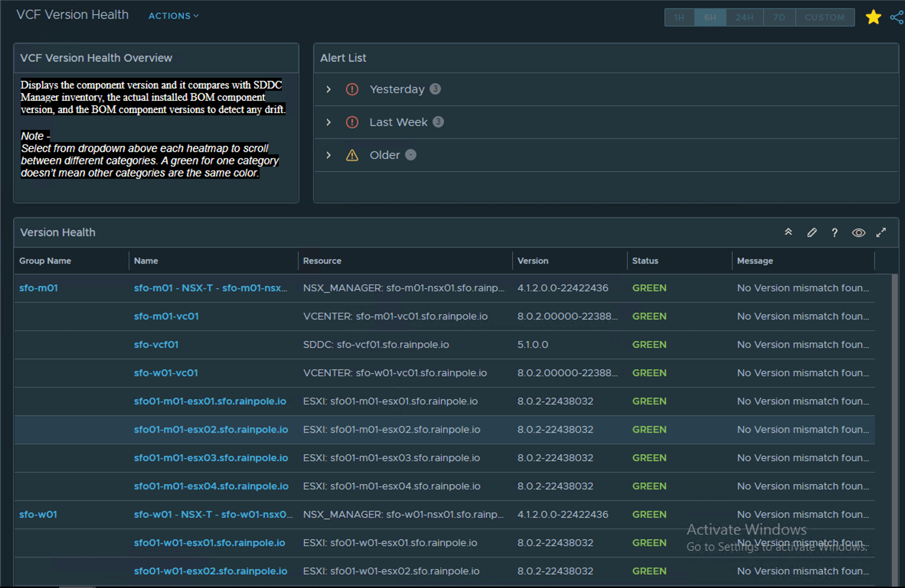The image size is (905, 588).
Task: Toggle the eye preview icon
Action: (x=858, y=232)
